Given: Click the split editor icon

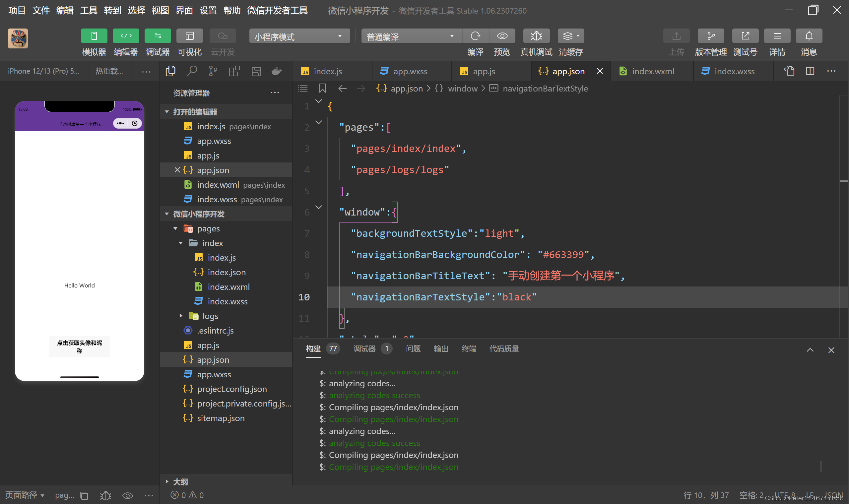Looking at the screenshot, I should pyautogui.click(x=810, y=71).
